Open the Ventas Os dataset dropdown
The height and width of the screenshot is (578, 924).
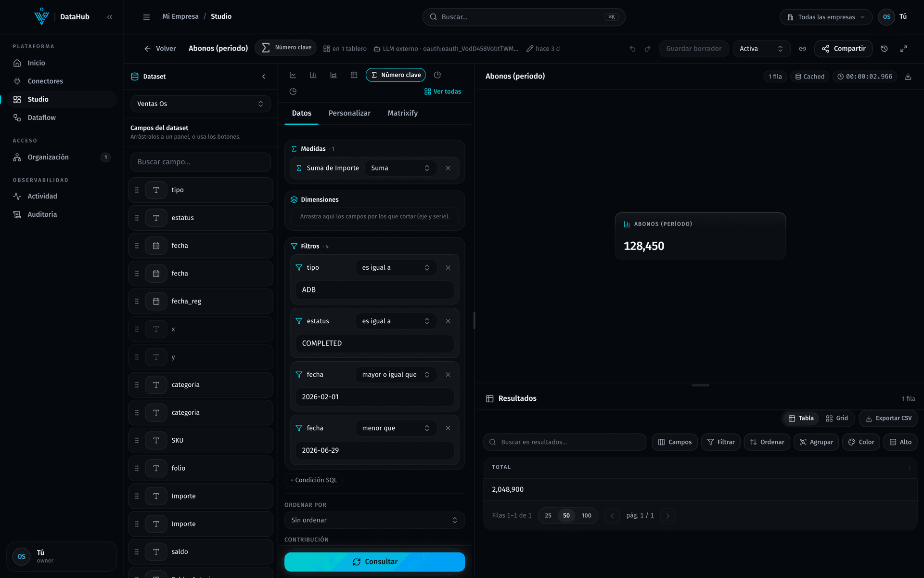[x=200, y=104]
